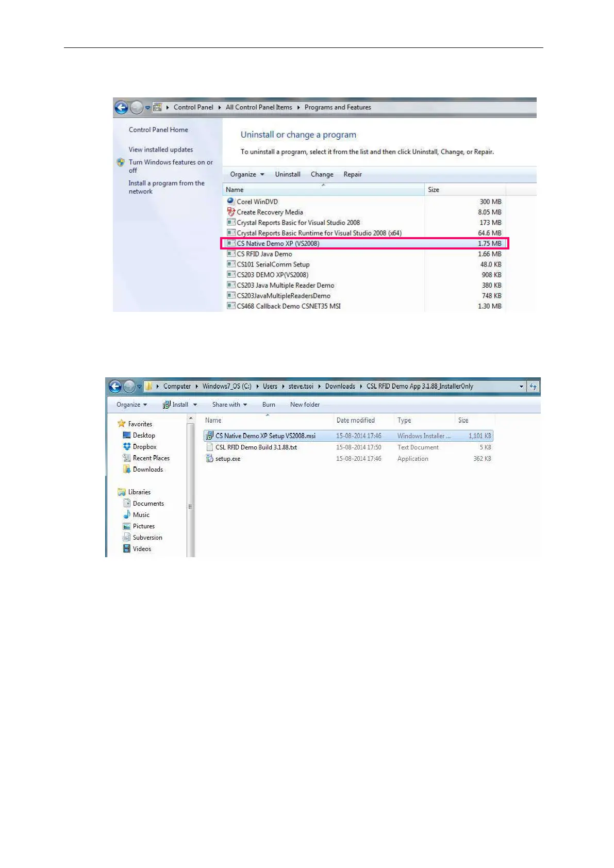Click the folder icon in the Explorer address bar
Viewport: 614px width, 868px height.
click(x=149, y=386)
